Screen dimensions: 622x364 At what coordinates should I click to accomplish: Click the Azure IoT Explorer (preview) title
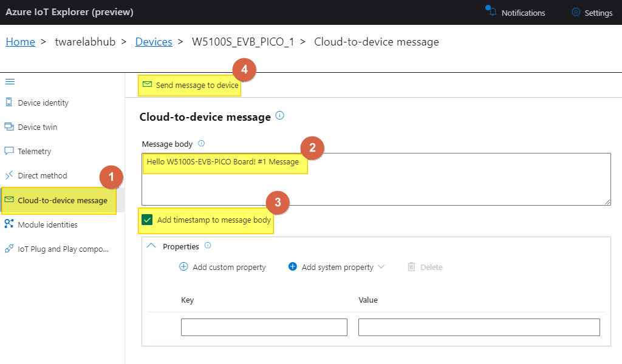(69, 12)
